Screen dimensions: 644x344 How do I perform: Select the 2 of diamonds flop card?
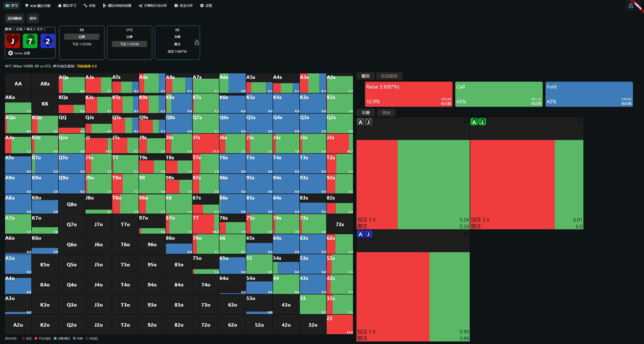coord(48,41)
